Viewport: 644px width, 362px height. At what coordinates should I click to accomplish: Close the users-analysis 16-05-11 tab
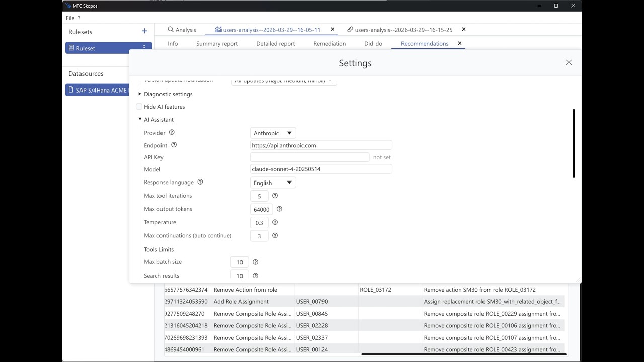pyautogui.click(x=332, y=29)
